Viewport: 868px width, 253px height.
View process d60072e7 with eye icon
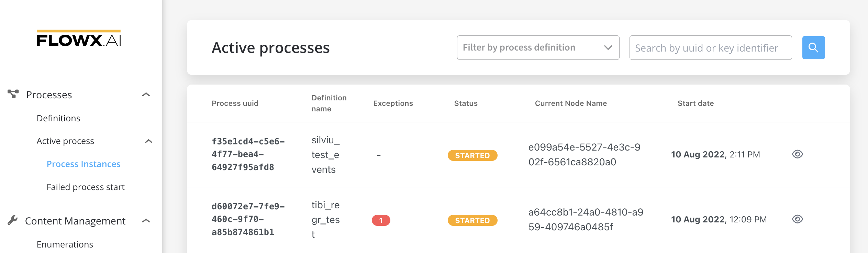797,219
